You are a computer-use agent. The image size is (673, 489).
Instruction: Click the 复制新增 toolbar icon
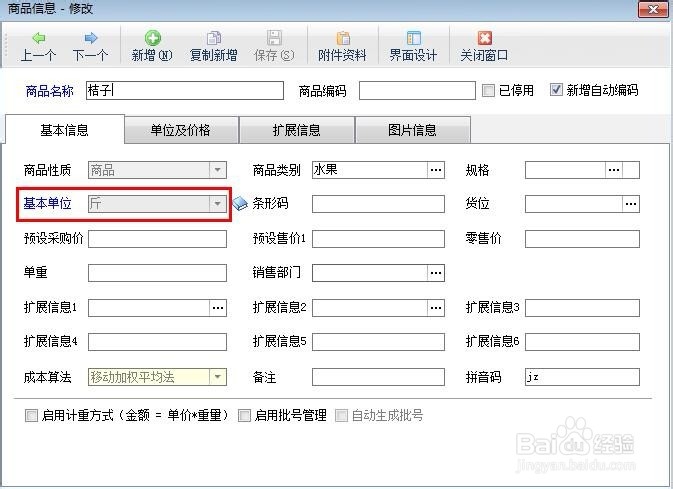click(x=214, y=38)
